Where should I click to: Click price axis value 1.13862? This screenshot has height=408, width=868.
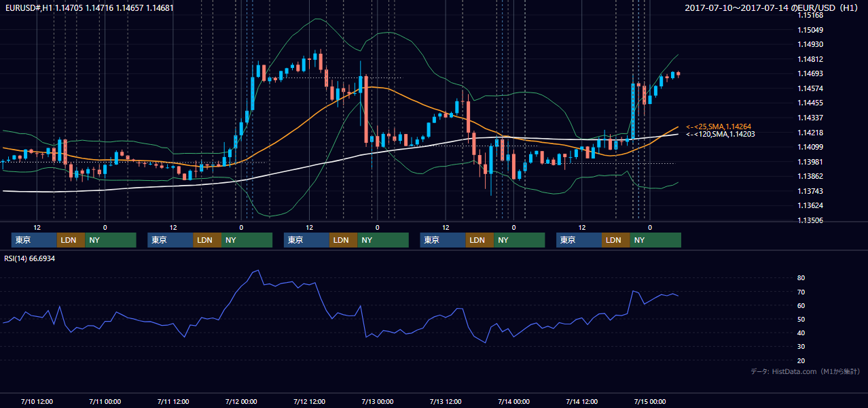[810, 176]
